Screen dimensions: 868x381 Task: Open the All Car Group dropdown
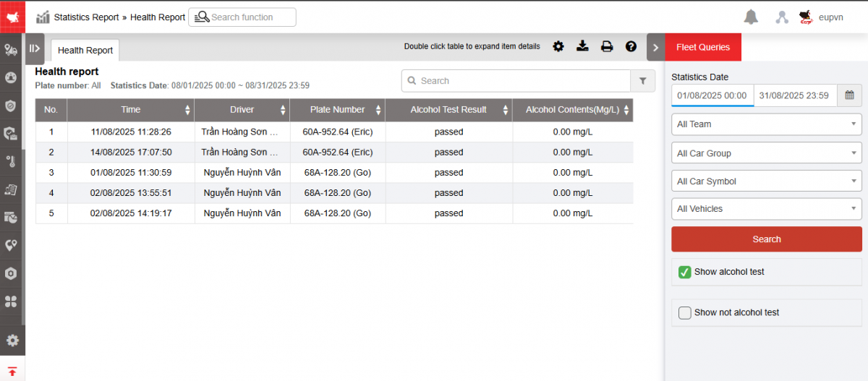click(766, 153)
